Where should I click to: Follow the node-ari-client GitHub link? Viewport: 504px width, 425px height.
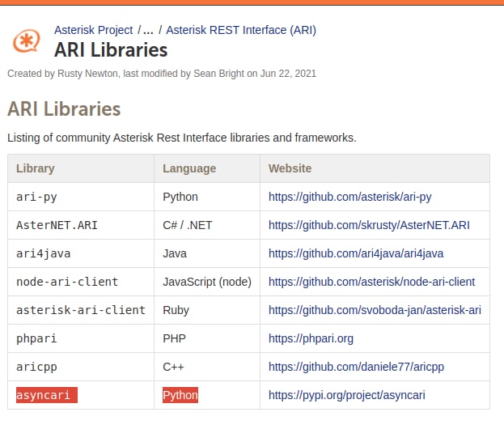pos(371,282)
